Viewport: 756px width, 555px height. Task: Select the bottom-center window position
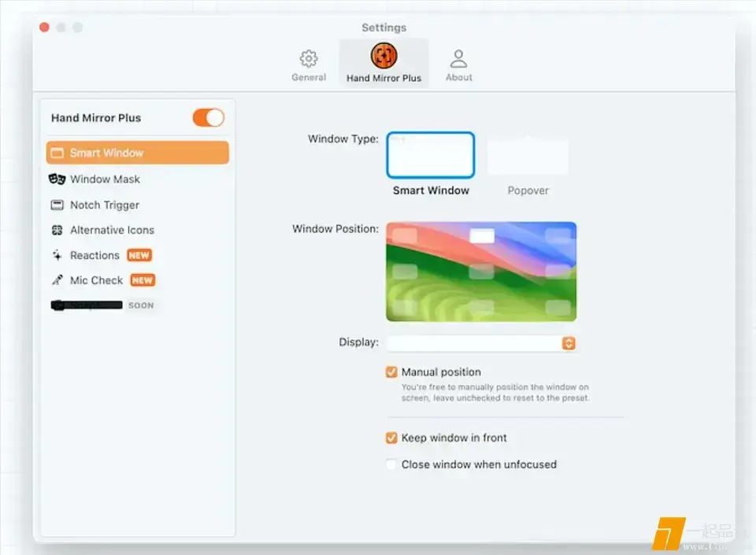click(482, 307)
